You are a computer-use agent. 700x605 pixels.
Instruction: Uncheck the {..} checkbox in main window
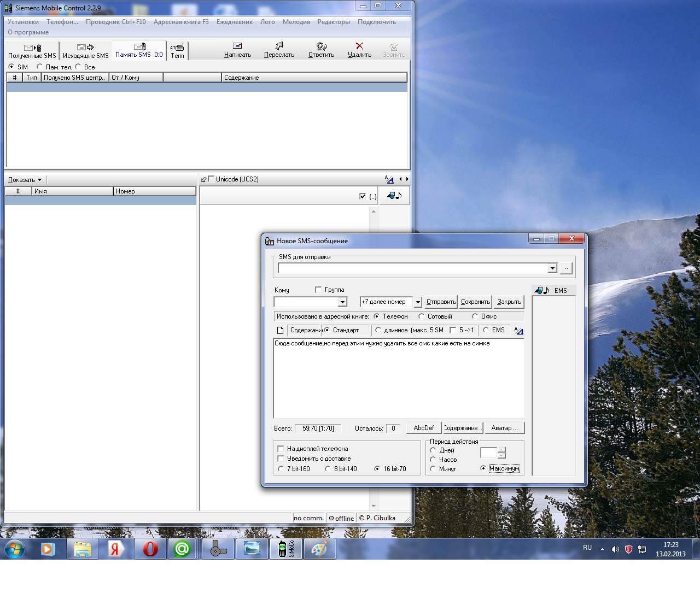(x=363, y=196)
